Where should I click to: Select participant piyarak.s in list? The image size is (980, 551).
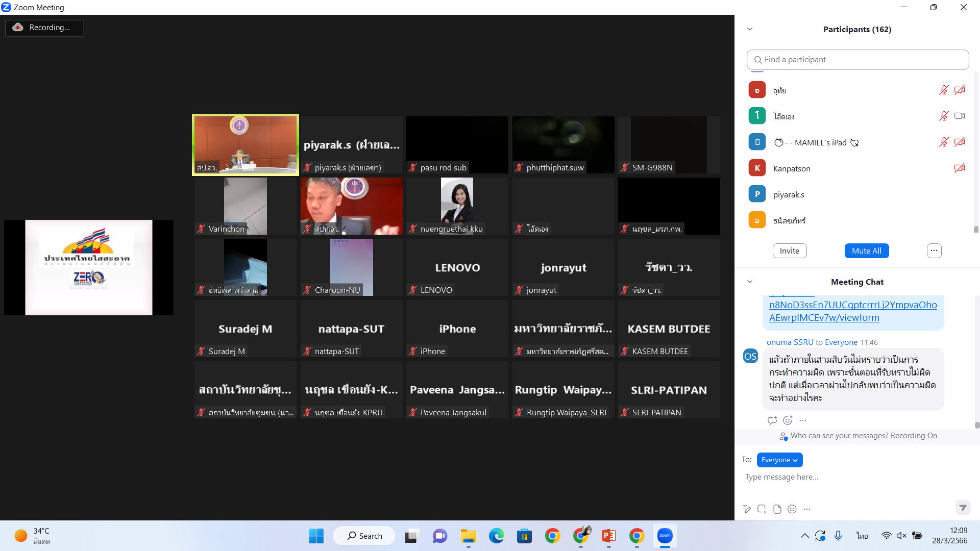click(x=857, y=194)
